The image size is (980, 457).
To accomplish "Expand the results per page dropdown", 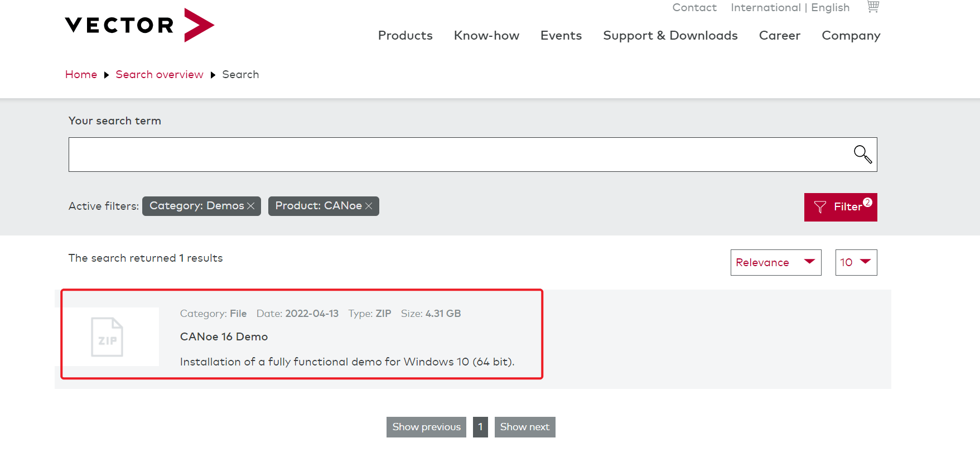I will coord(856,262).
